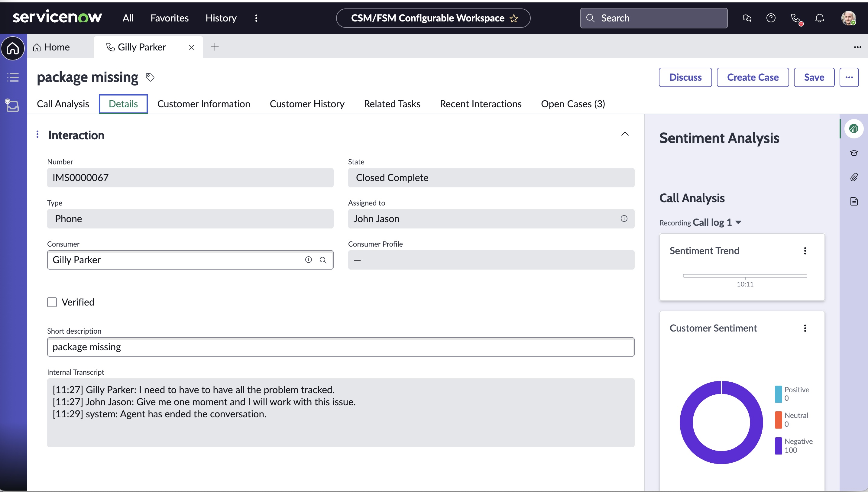Open the Related Tasks tab
The height and width of the screenshot is (492, 868).
(392, 104)
